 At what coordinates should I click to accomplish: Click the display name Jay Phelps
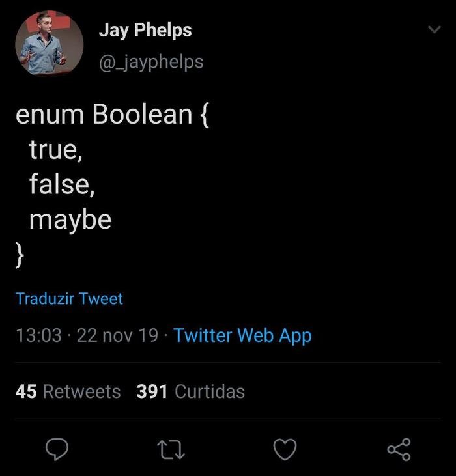(x=145, y=30)
